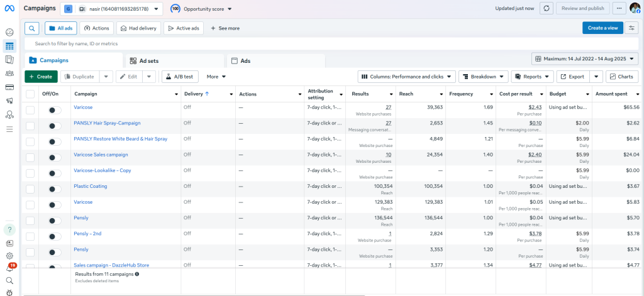The image size is (644, 296).
Task: Click the A/B test button
Action: click(x=180, y=77)
